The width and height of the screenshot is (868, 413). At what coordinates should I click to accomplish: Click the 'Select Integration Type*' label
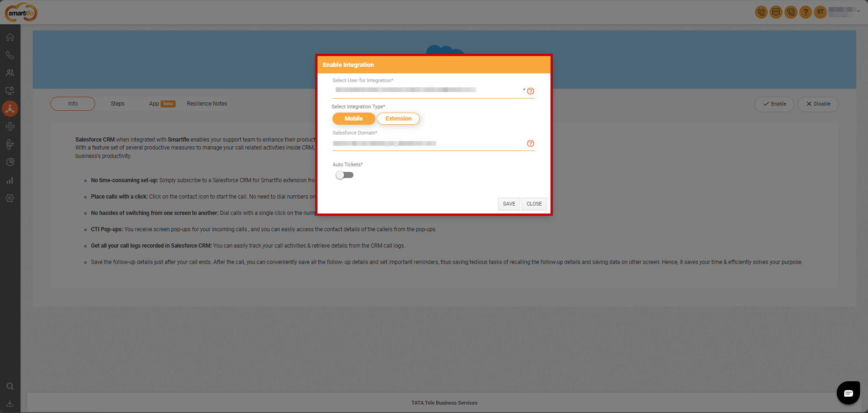(x=359, y=107)
